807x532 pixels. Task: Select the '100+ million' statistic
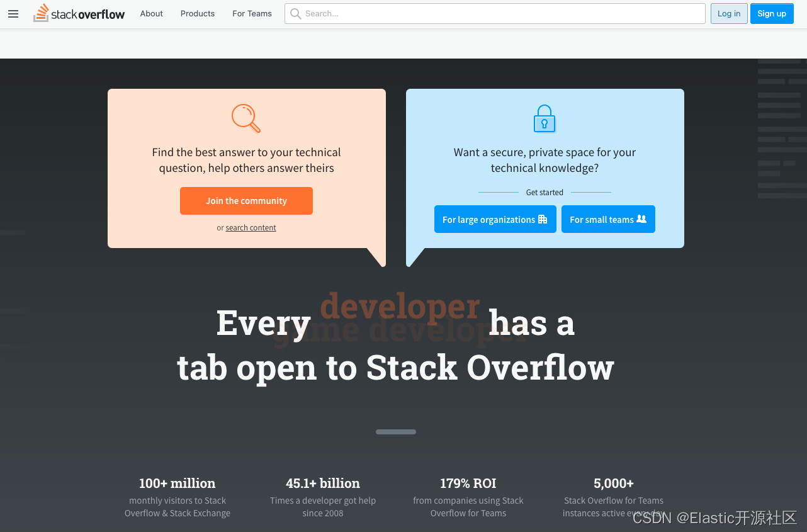click(178, 484)
